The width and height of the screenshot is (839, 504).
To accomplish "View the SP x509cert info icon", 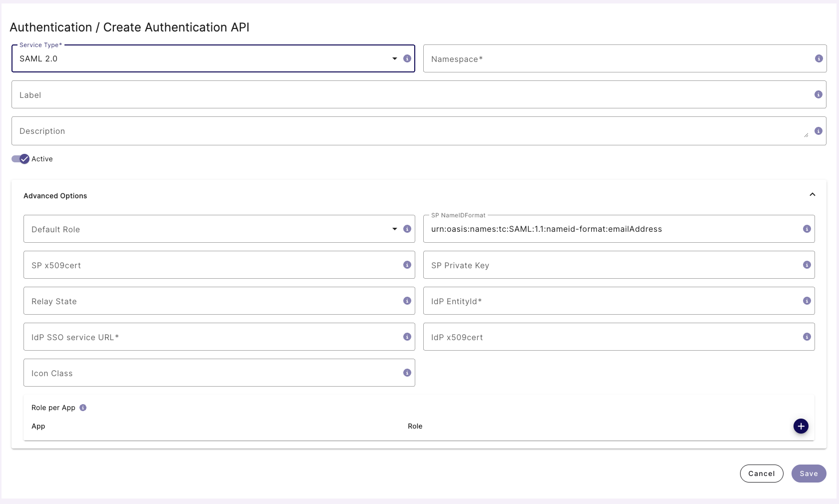I will pyautogui.click(x=407, y=265).
